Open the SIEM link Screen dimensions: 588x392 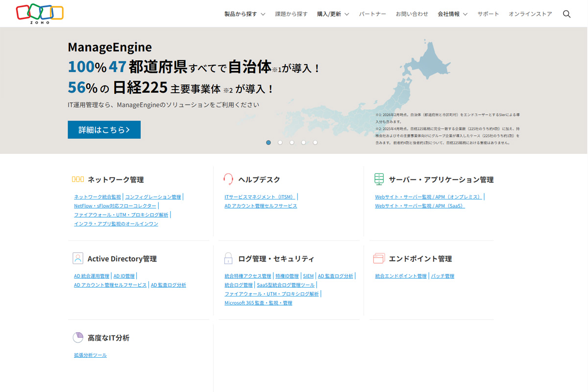pyautogui.click(x=308, y=276)
